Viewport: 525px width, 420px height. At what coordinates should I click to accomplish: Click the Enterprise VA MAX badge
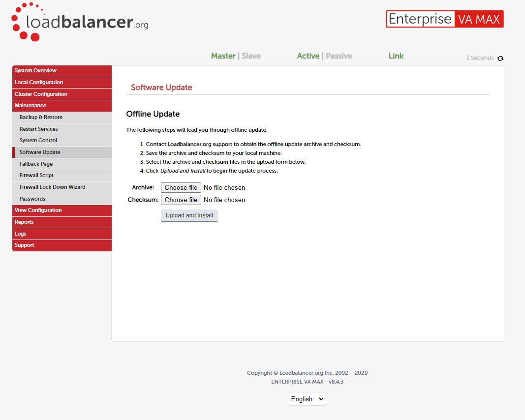coord(444,19)
